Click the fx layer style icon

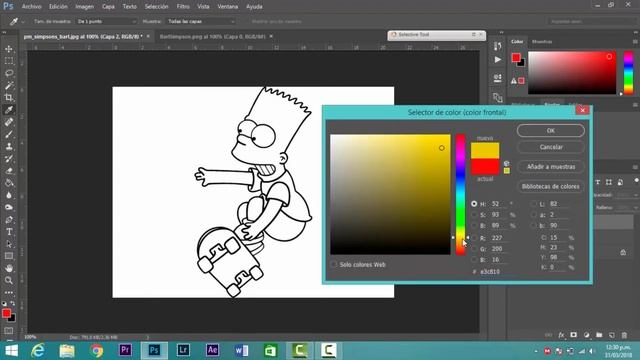(561, 335)
